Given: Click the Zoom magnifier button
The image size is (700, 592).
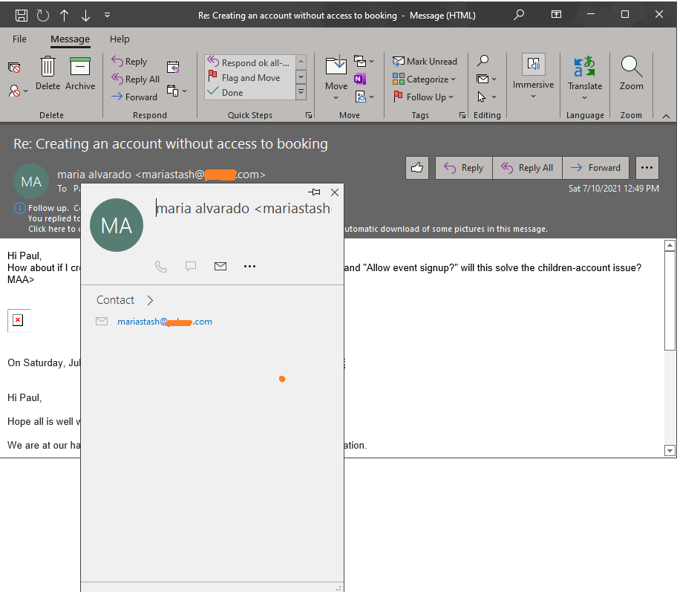Looking at the screenshot, I should [631, 74].
